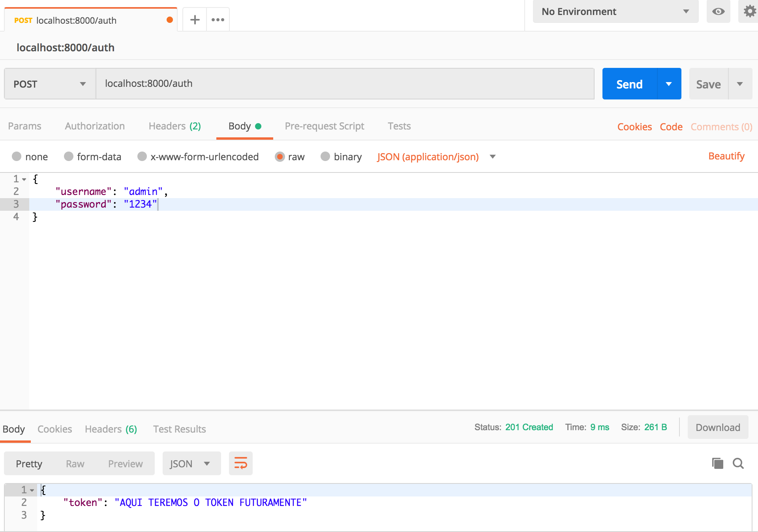Switch to the Authorization tab
The height and width of the screenshot is (532, 758).
tap(95, 126)
